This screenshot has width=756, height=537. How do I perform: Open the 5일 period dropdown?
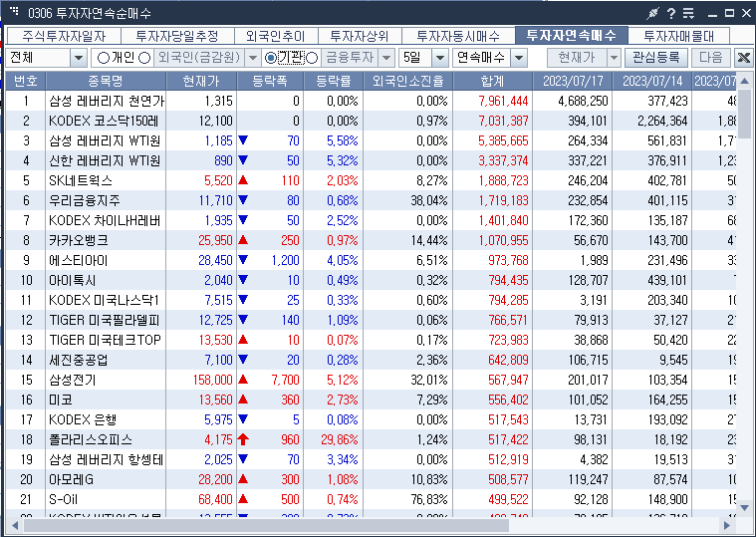424,58
